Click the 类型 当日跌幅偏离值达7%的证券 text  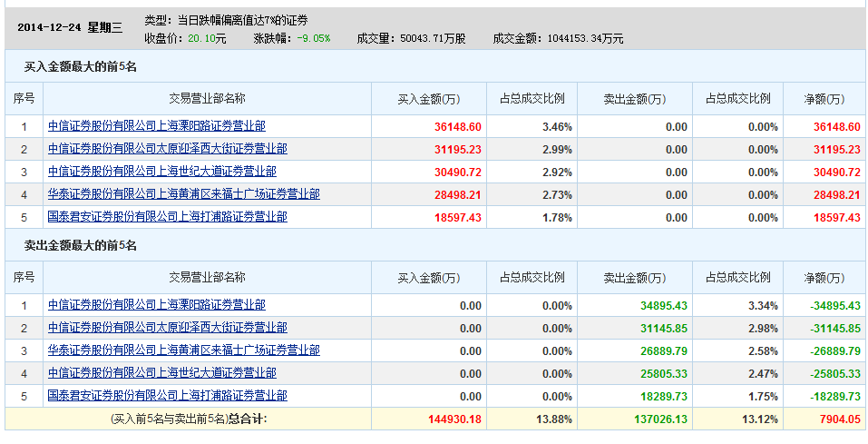226,21
